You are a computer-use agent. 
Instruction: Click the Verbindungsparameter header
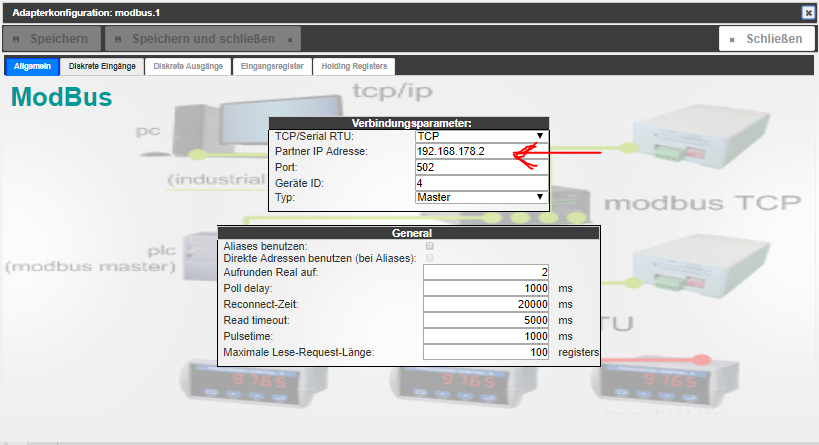(409, 123)
